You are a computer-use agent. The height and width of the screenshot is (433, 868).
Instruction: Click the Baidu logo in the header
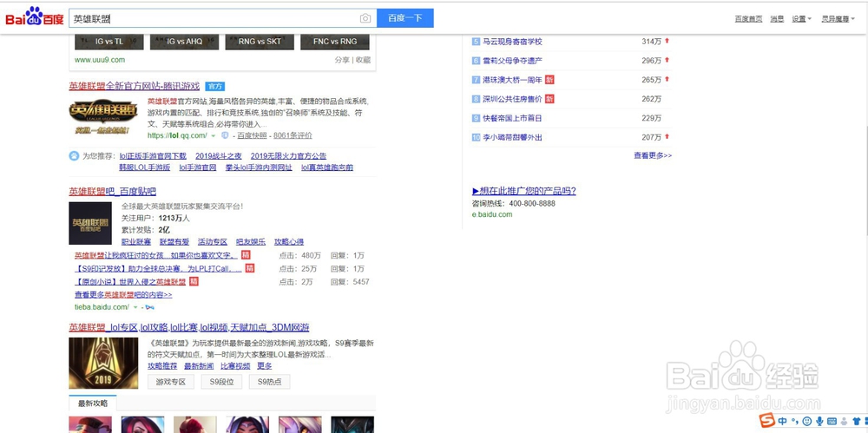click(x=35, y=17)
